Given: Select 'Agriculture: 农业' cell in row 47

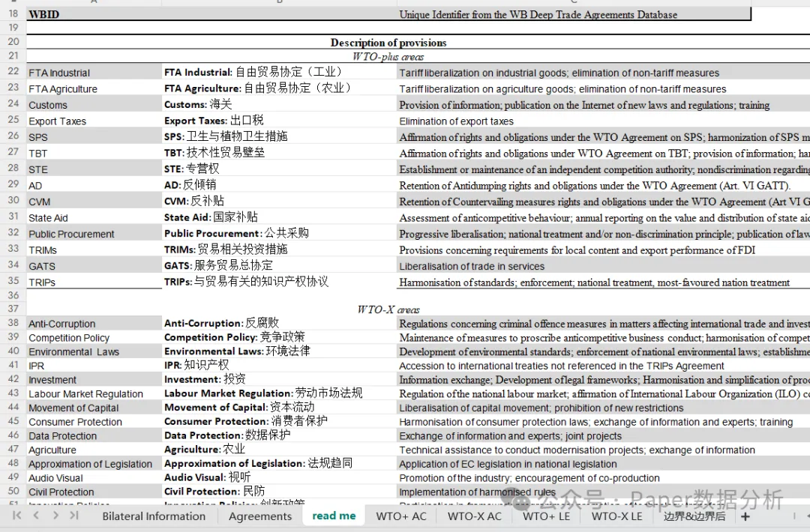Looking at the screenshot, I should click(279, 450).
